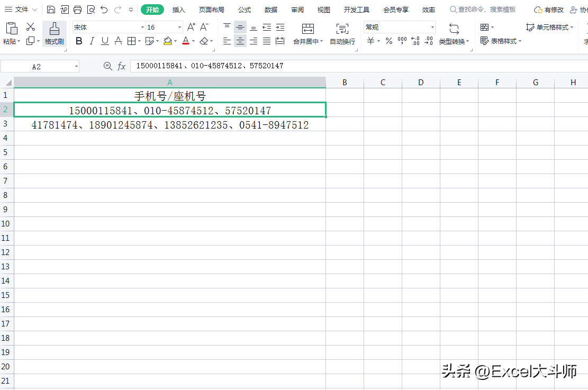Viewport: 588px width, 390px height.
Task: Switch to the 审阅 tab
Action: pyautogui.click(x=297, y=10)
